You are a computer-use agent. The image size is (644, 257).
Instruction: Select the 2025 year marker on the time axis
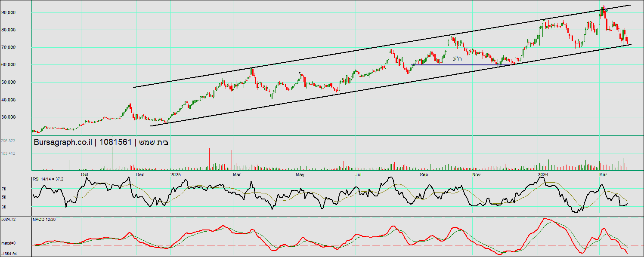[x=175, y=174]
